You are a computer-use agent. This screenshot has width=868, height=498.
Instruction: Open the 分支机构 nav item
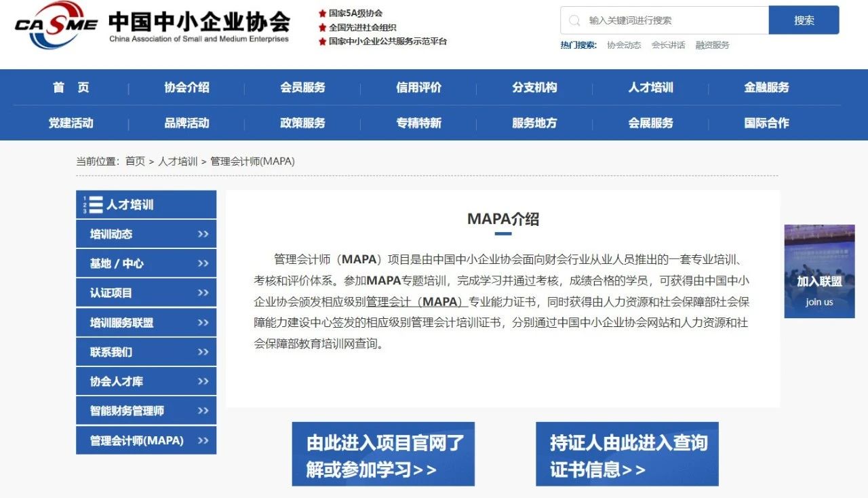[x=534, y=88]
